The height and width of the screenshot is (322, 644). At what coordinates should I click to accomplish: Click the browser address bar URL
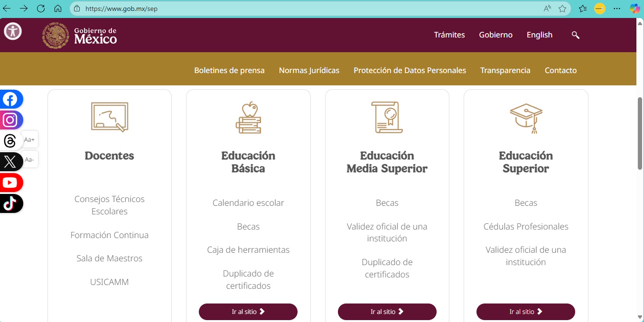coord(121,9)
